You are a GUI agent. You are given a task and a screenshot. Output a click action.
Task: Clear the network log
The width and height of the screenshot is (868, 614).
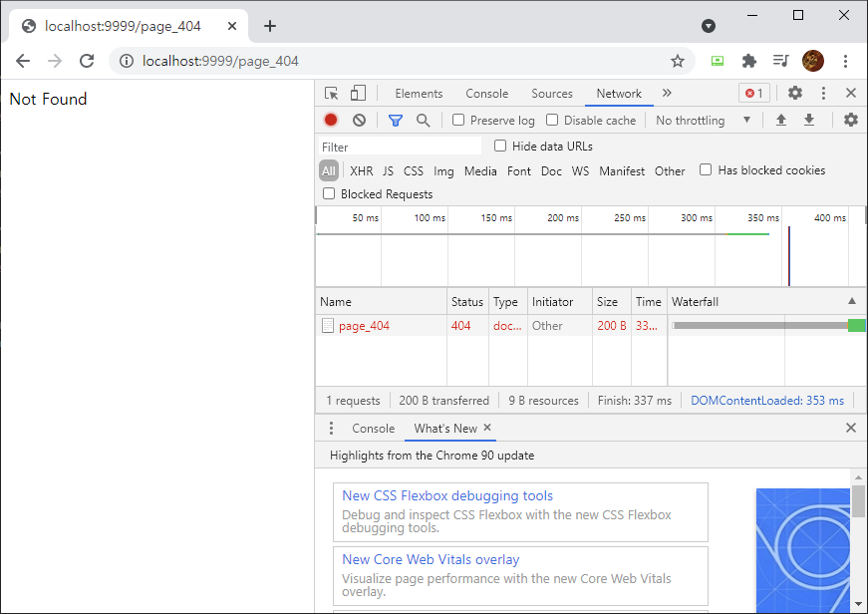(360, 121)
